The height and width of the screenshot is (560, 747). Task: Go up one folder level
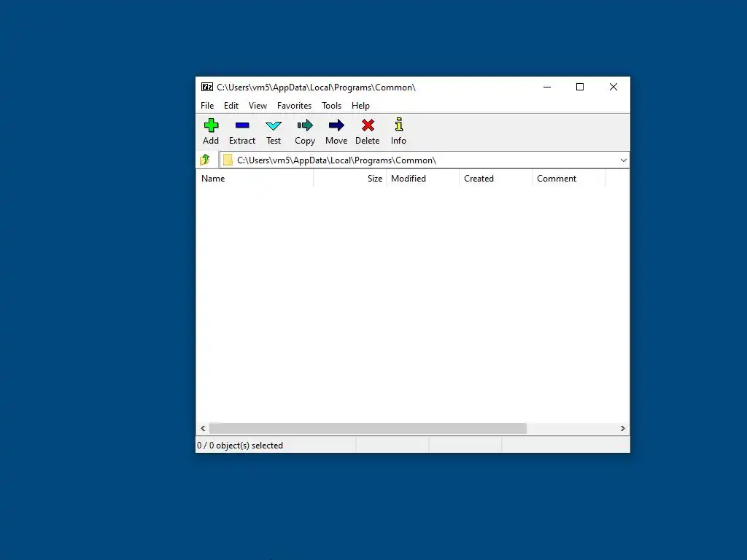[x=205, y=160]
